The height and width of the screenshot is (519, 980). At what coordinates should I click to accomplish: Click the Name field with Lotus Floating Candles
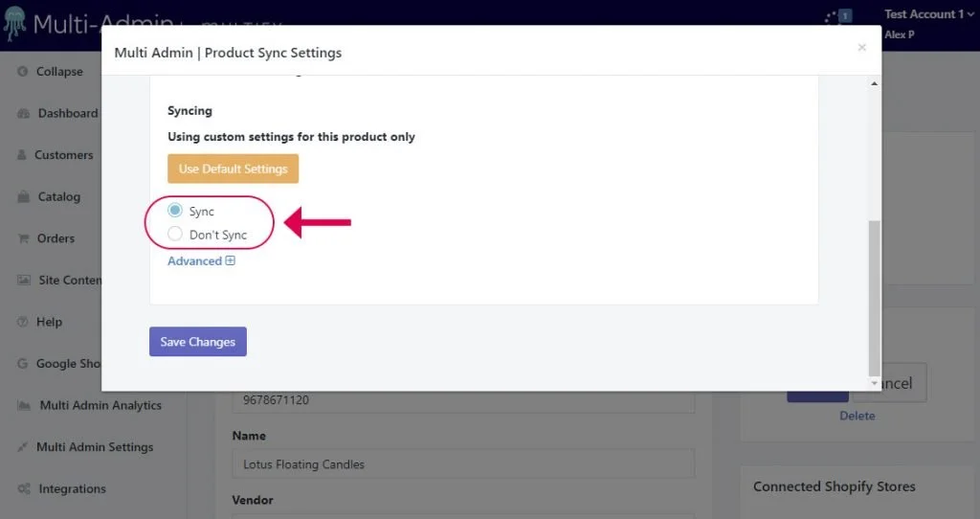click(x=463, y=464)
